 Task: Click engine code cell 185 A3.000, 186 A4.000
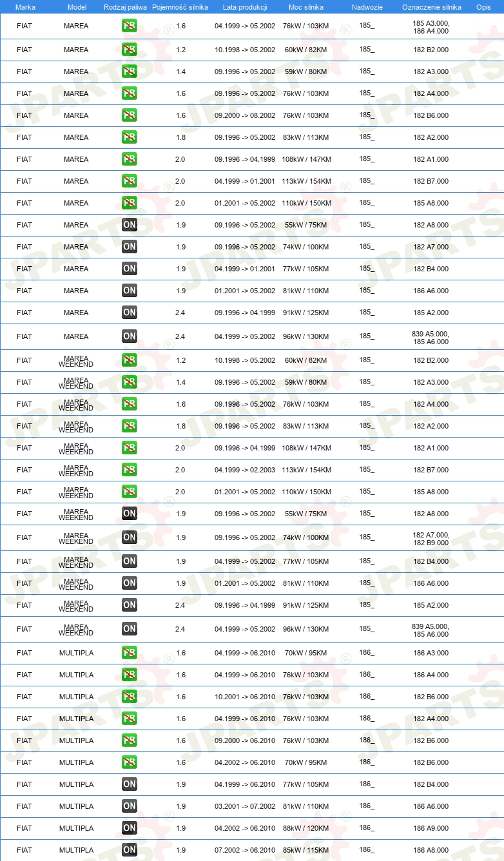coord(431,26)
